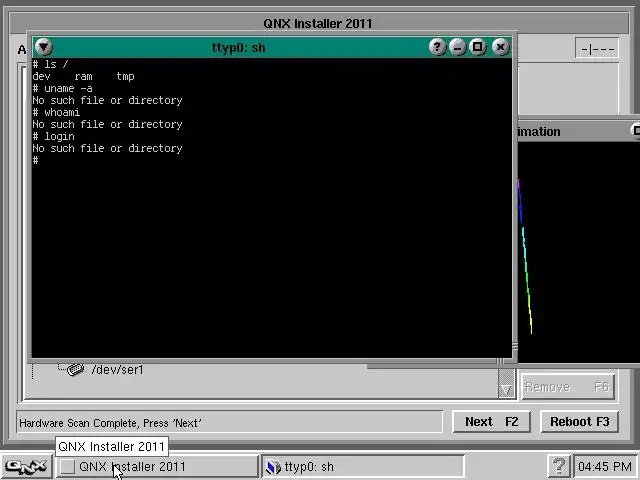Click the 'Hardware Scan Complete' status field
This screenshot has width=640, height=480.
coord(229,422)
